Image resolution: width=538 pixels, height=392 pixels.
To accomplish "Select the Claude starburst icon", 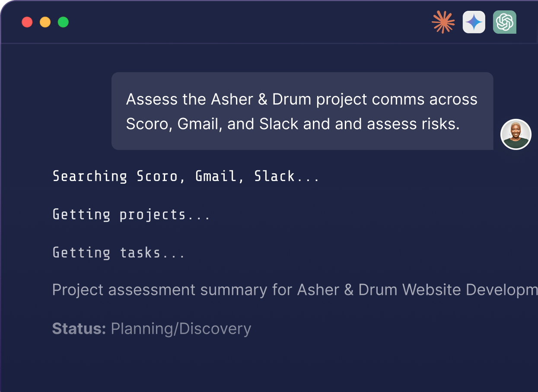I will pyautogui.click(x=443, y=22).
